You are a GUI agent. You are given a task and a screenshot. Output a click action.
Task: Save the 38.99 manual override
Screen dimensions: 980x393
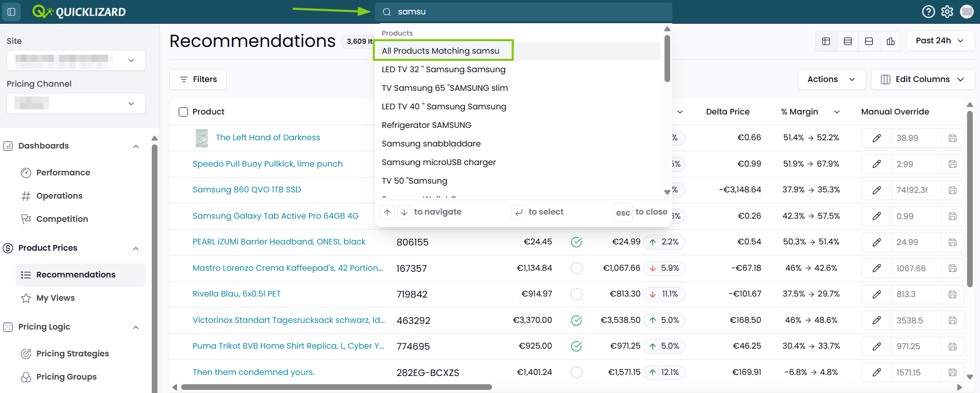pos(953,138)
